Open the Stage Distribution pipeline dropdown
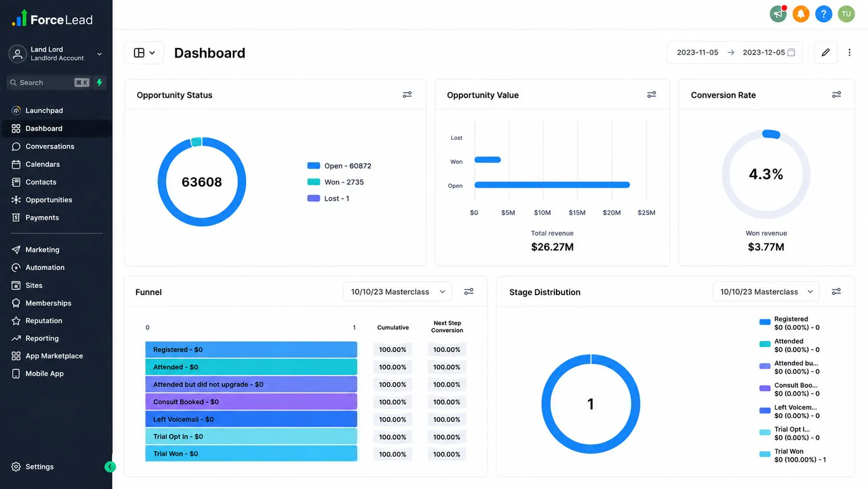Image resolution: width=868 pixels, height=489 pixels. [766, 292]
